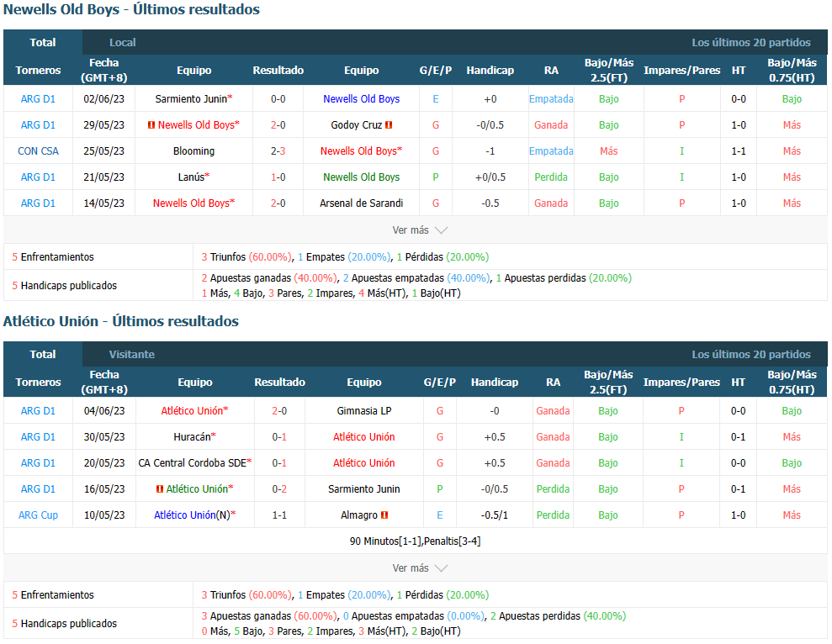
Task: Switch to the Local tab
Action: (122, 42)
